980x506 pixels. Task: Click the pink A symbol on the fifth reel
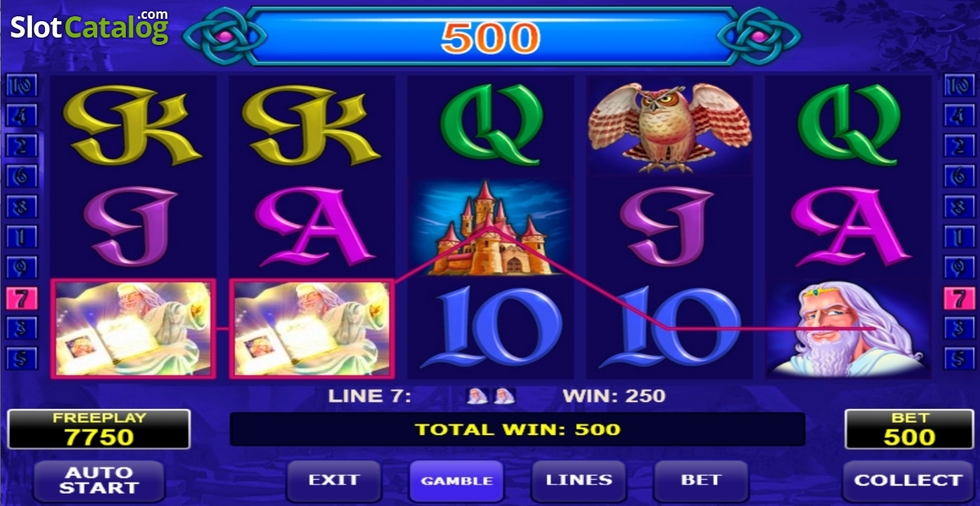[849, 226]
